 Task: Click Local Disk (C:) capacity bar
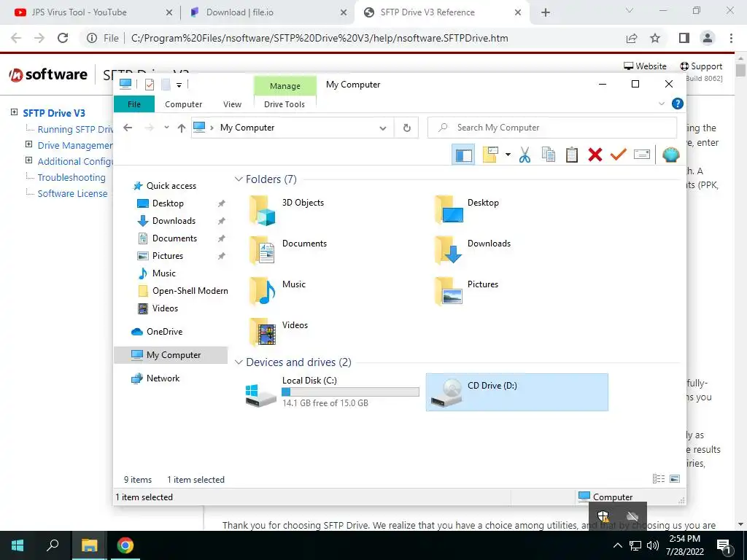click(x=350, y=392)
